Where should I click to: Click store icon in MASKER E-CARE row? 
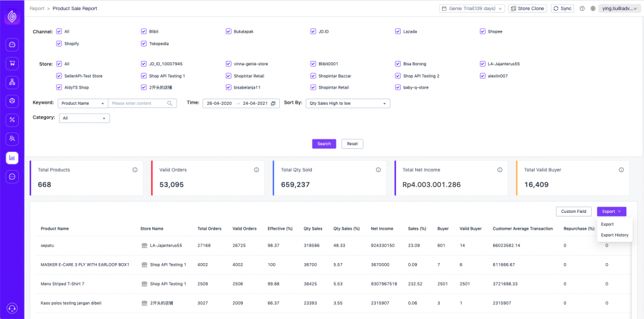(144, 265)
